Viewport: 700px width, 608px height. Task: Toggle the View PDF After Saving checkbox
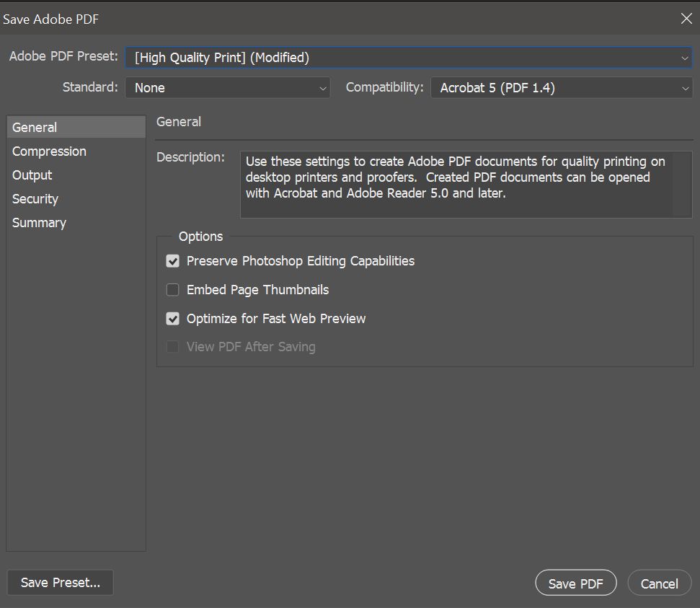pyautogui.click(x=173, y=347)
